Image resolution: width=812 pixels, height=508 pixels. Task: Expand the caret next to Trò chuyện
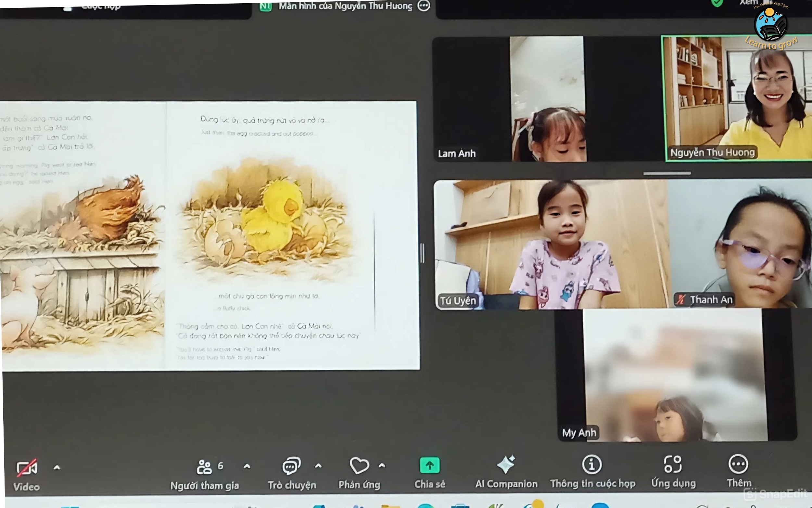[318, 466]
